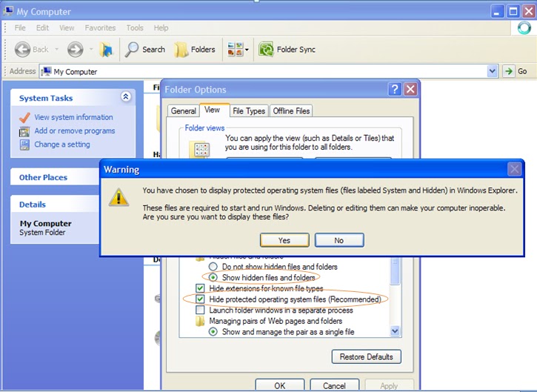
Task: Close the Warning dialog with X
Action: coord(514,169)
